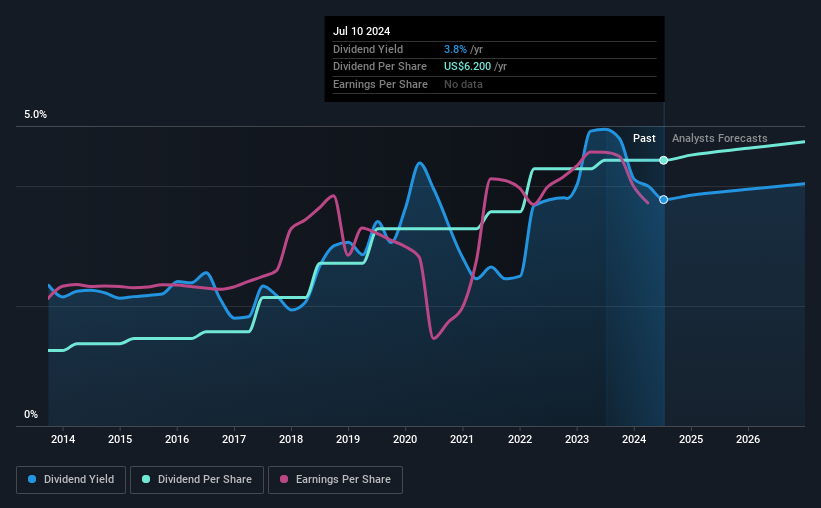The height and width of the screenshot is (508, 821).
Task: Toggle the Dividend Per Share legend button
Action: [197, 480]
